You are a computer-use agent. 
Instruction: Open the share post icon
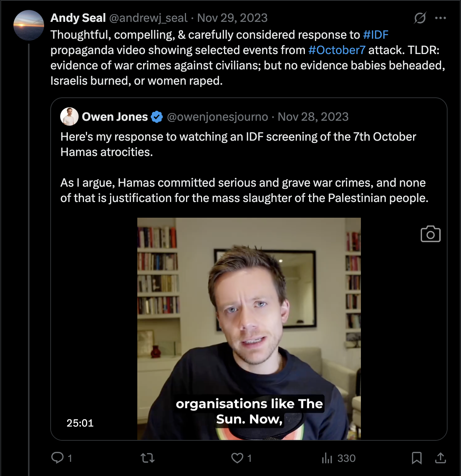coord(441,458)
